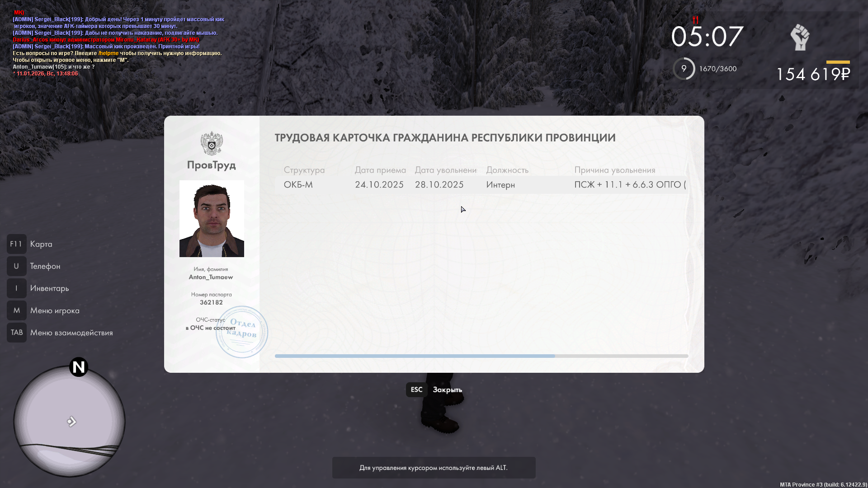This screenshot has height=488, width=868.
Task: Click the ProvTrud coat of arms emblem
Action: click(x=212, y=144)
